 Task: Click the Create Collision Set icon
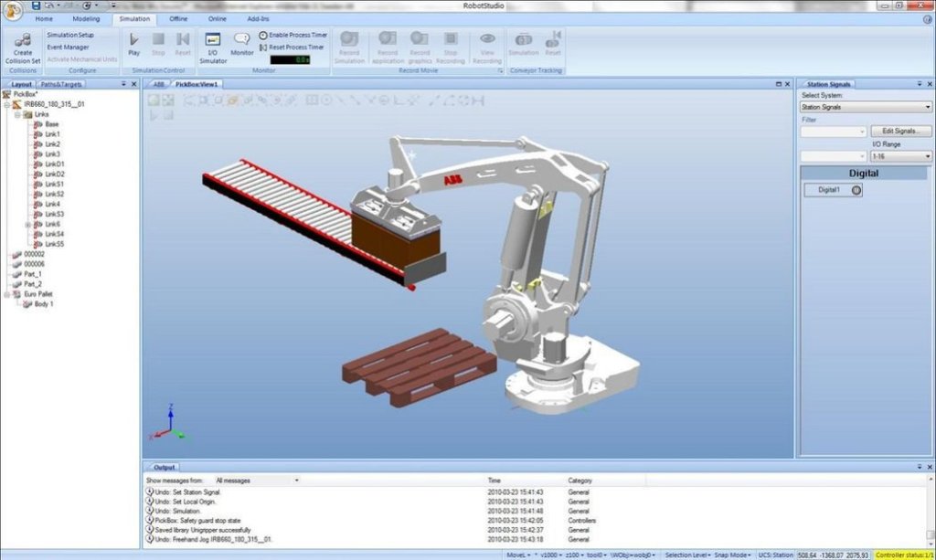[22, 41]
